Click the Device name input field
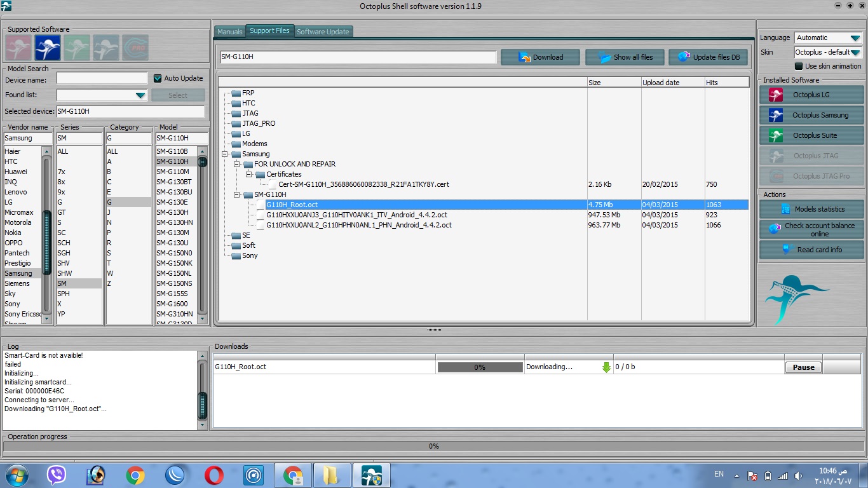The width and height of the screenshot is (868, 488). pos(102,78)
